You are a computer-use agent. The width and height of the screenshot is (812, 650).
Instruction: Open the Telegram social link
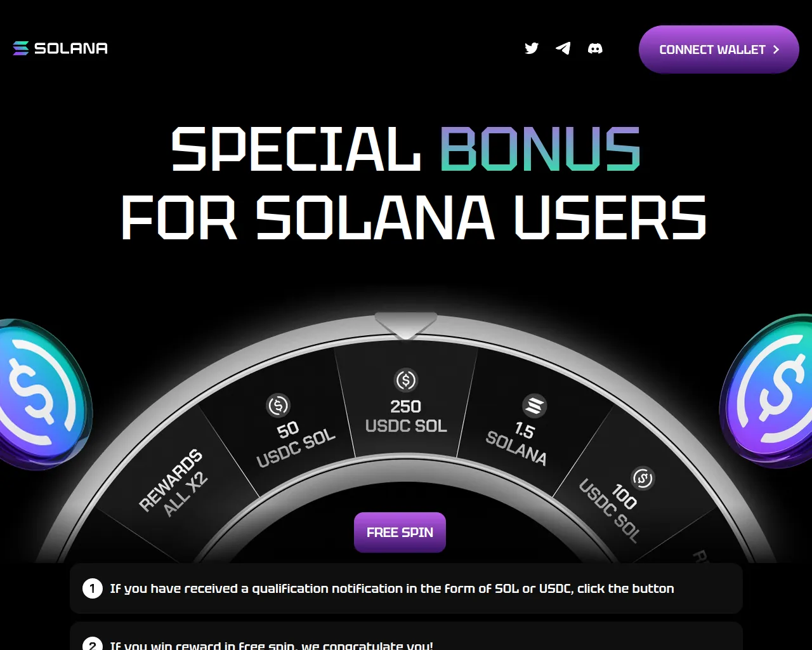coord(563,48)
